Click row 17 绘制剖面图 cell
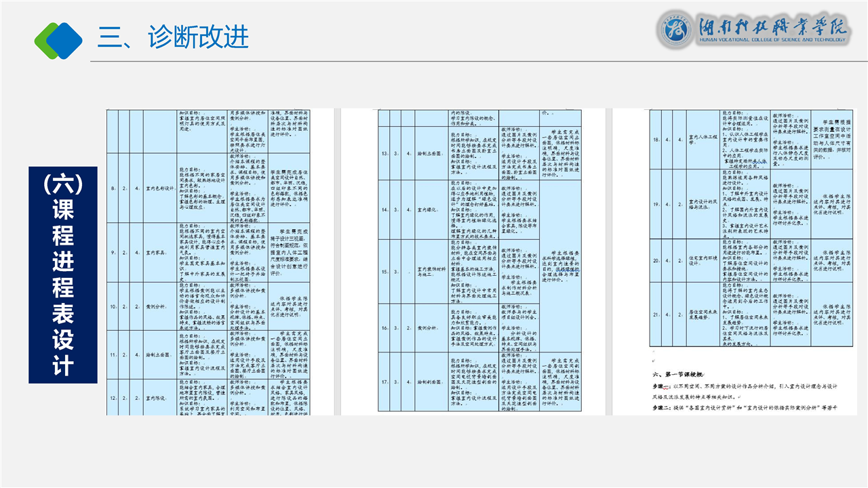The image size is (868, 488). coord(429,382)
